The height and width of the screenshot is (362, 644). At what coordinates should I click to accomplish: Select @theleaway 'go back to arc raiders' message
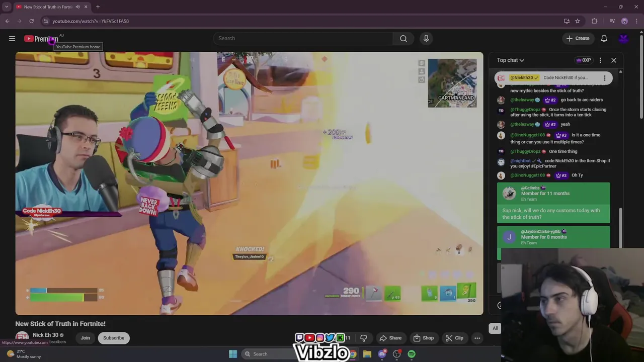[x=553, y=100]
